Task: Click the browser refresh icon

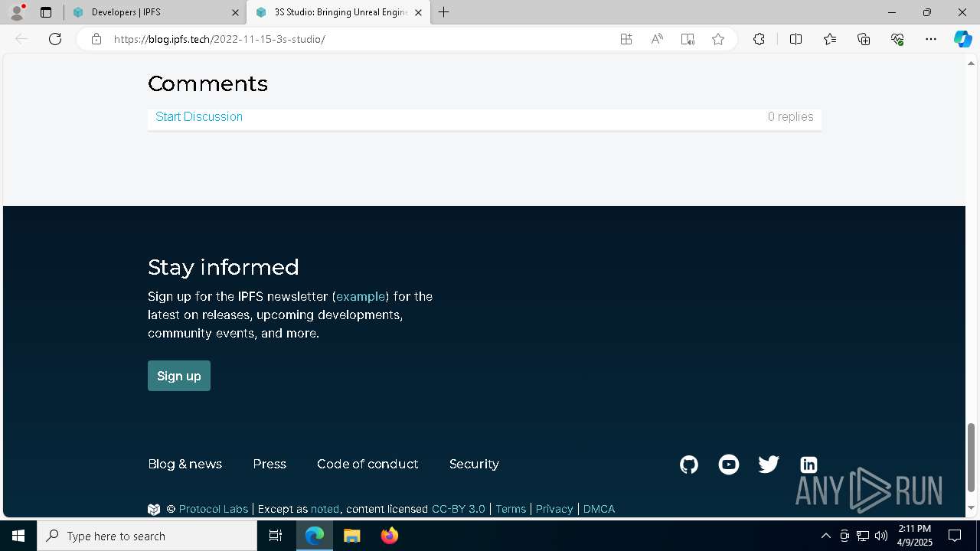Action: point(55,39)
